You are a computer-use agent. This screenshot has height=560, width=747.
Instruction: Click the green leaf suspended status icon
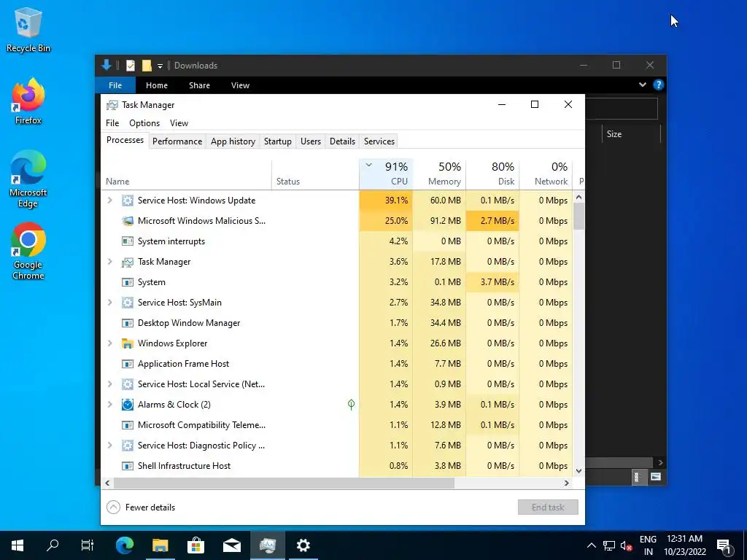pos(351,405)
